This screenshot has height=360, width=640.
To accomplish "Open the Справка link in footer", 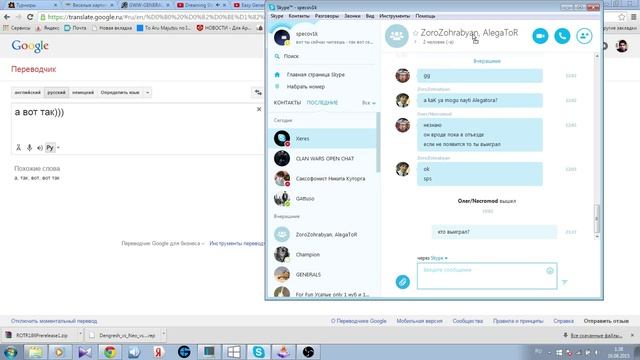I will coord(564,321).
